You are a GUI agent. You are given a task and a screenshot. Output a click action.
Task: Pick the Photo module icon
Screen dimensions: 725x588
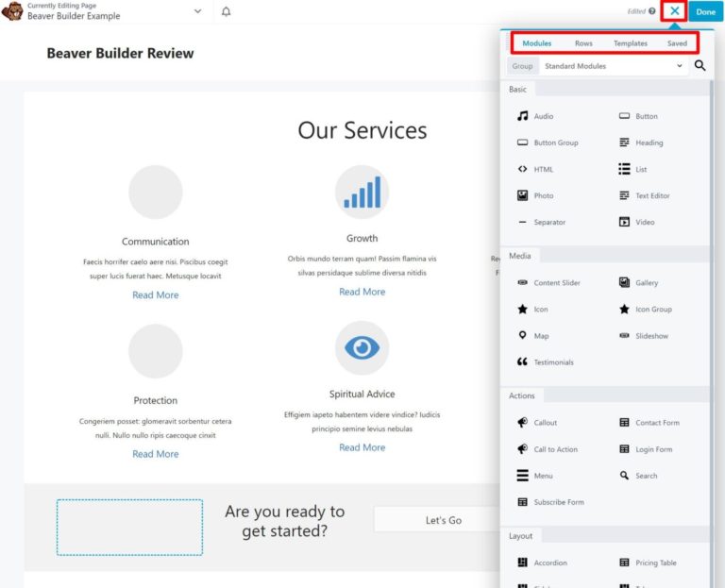point(522,195)
